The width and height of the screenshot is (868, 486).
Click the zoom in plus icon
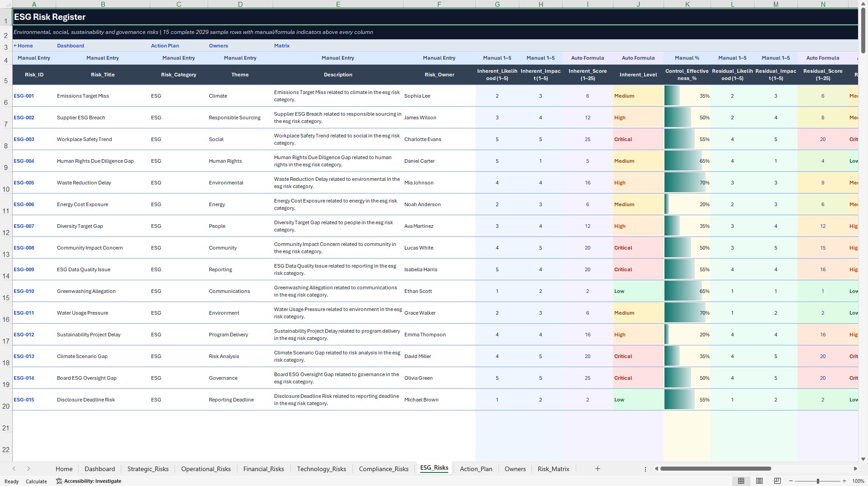[844, 481]
